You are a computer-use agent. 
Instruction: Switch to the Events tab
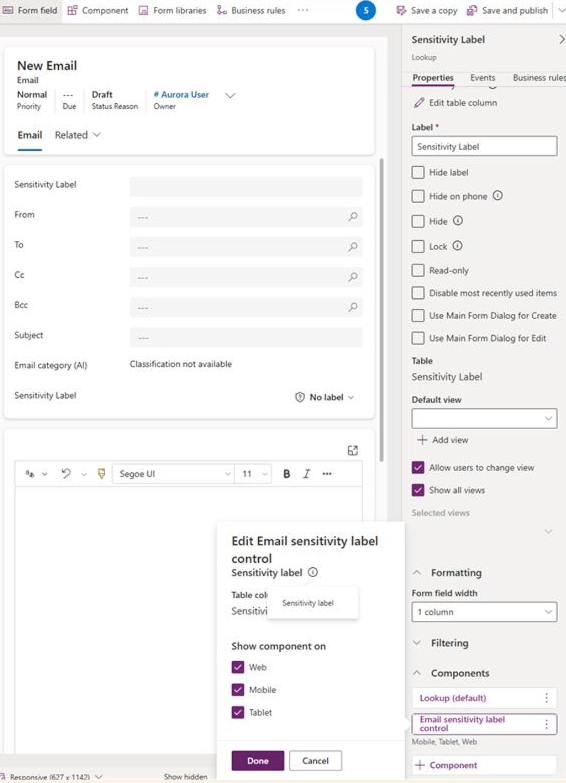pos(483,78)
